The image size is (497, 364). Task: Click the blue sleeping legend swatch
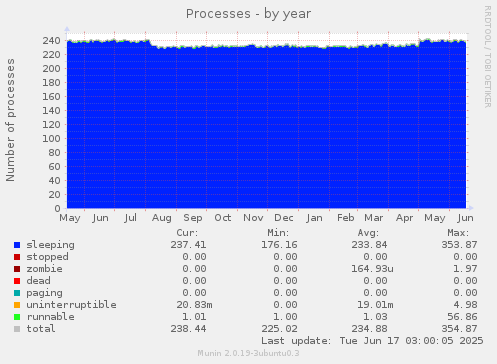(17, 245)
